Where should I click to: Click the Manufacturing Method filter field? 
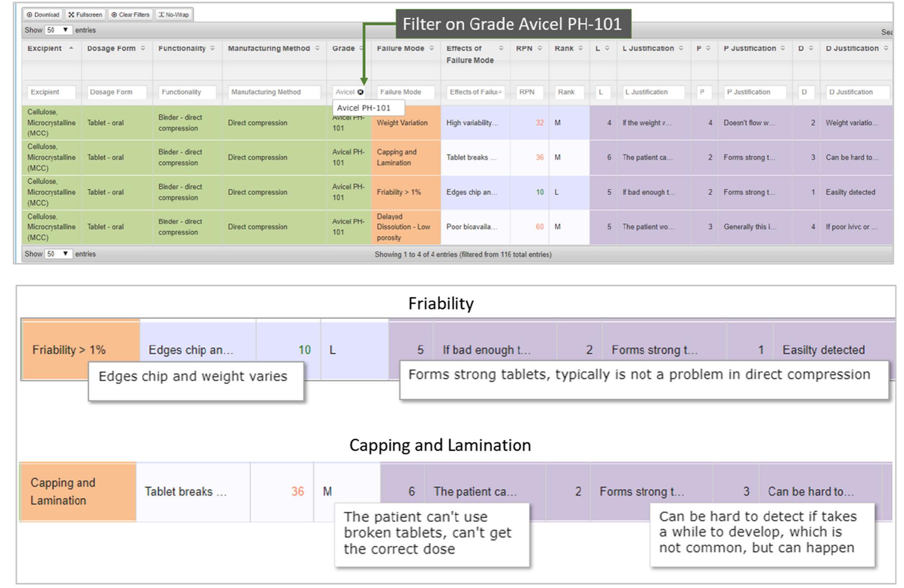click(274, 92)
